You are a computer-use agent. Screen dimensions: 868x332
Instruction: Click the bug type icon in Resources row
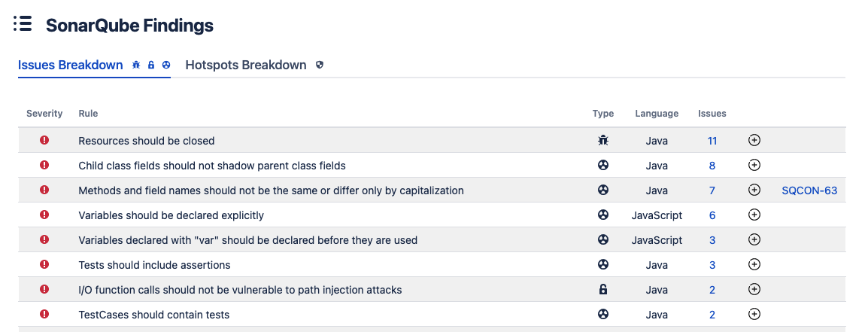(602, 140)
